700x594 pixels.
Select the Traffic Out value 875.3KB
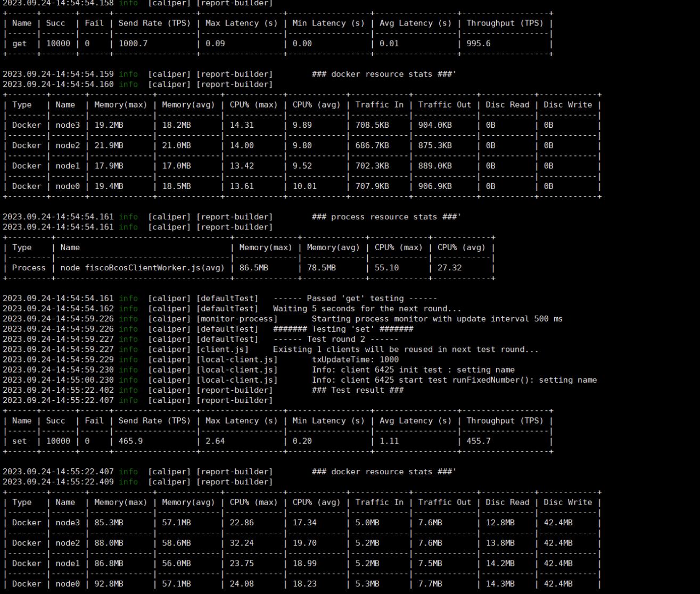[x=435, y=145]
